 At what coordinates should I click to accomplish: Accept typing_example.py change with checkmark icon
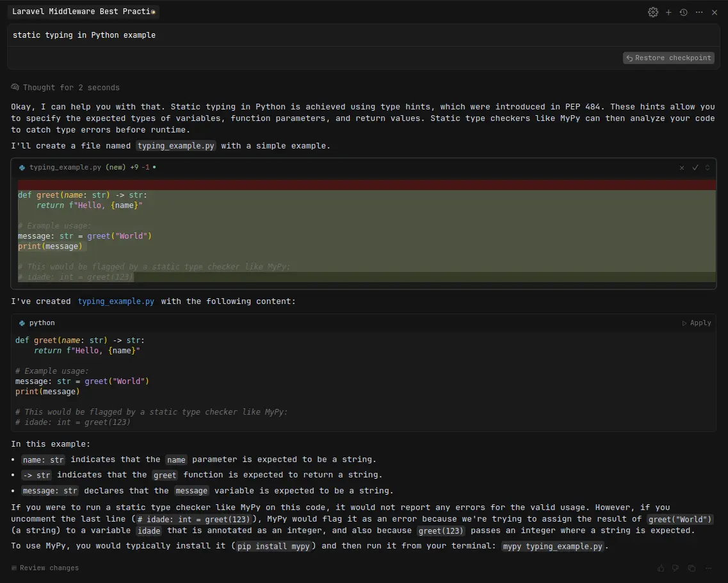click(x=695, y=168)
